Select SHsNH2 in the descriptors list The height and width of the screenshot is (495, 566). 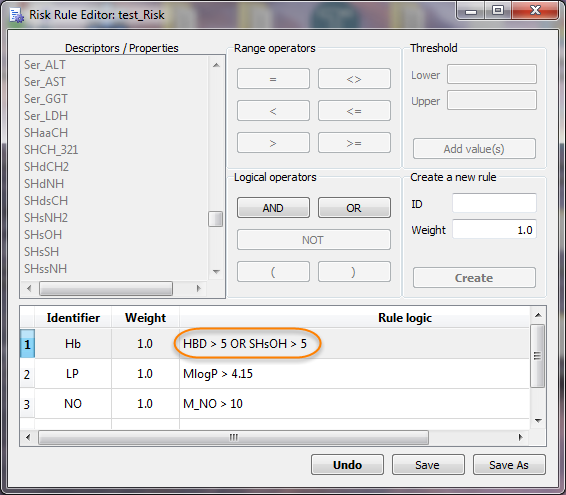pyautogui.click(x=46, y=218)
